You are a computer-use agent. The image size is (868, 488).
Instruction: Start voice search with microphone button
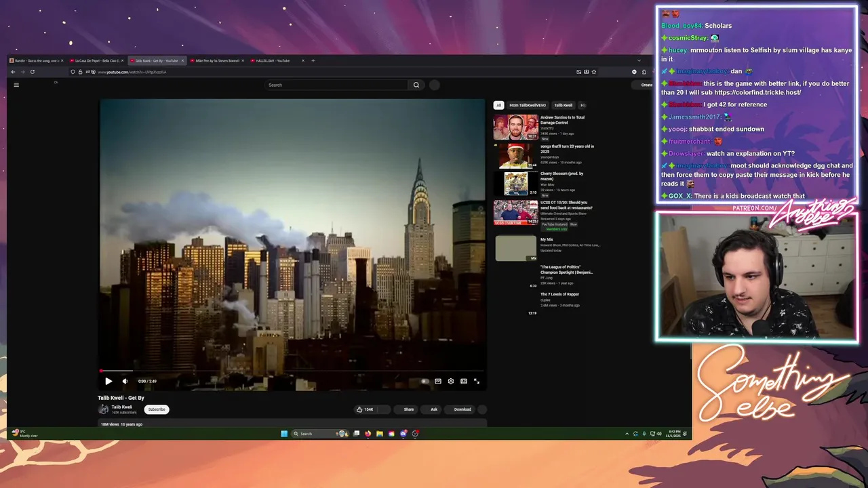(435, 85)
